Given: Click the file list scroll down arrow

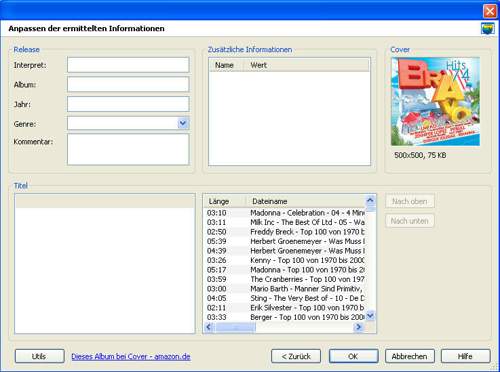Looking at the screenshot, I should (x=370, y=316).
